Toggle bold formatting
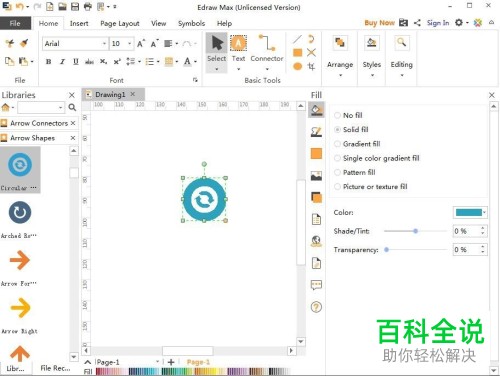500x376 pixels. pos(49,62)
